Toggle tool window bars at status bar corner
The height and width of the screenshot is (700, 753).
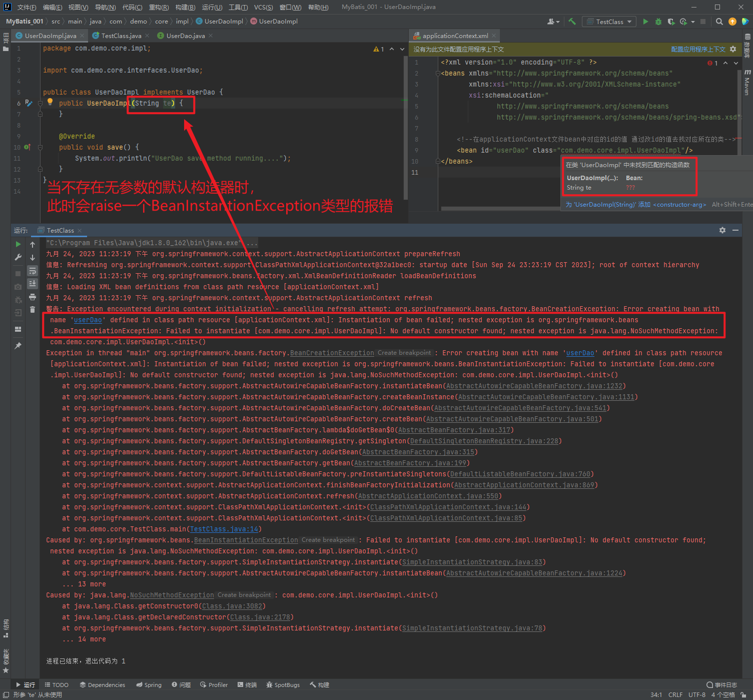coord(6,694)
